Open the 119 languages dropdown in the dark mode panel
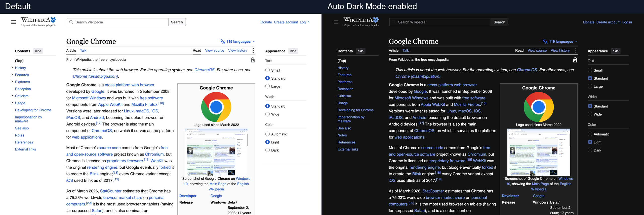Image resolution: width=644 pixels, height=215 pixels. [560, 42]
